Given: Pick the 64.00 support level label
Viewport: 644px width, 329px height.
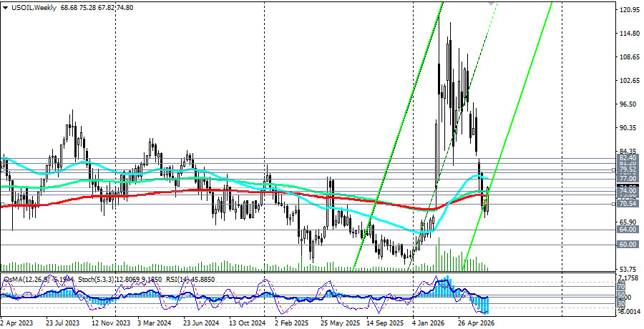Looking at the screenshot, I should (x=628, y=229).
